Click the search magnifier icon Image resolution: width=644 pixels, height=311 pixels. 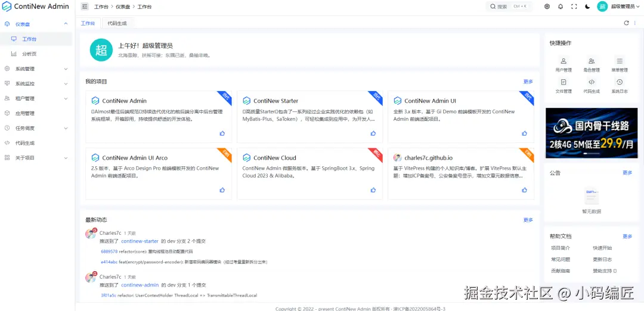click(x=493, y=7)
